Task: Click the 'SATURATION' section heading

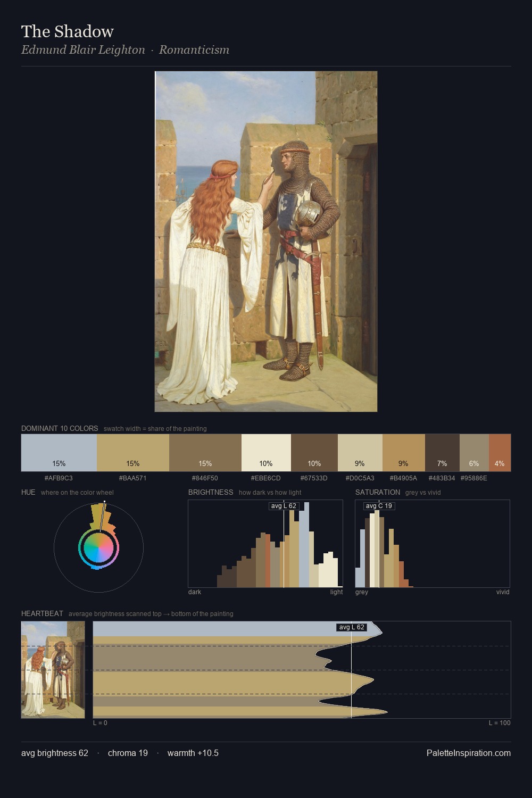Action: pyautogui.click(x=378, y=492)
